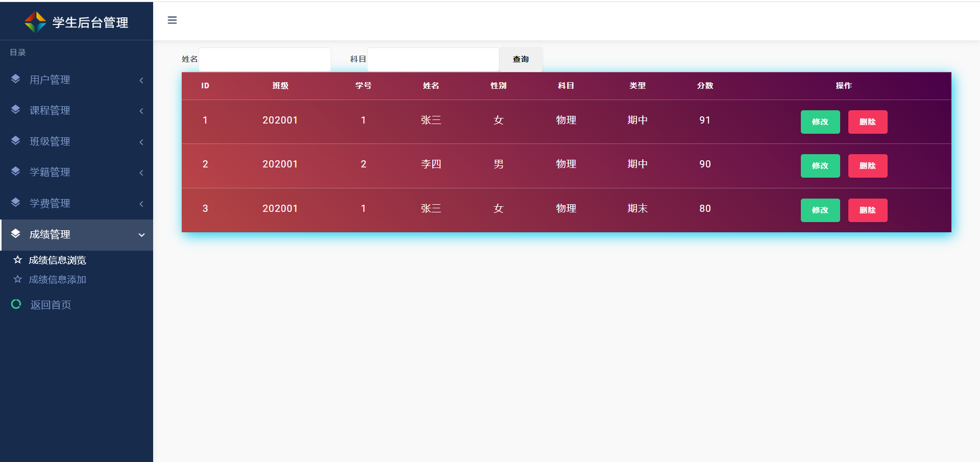Open the 学籍管理 menu item
Viewport: 980px width, 462px height.
pyautogui.click(x=77, y=172)
